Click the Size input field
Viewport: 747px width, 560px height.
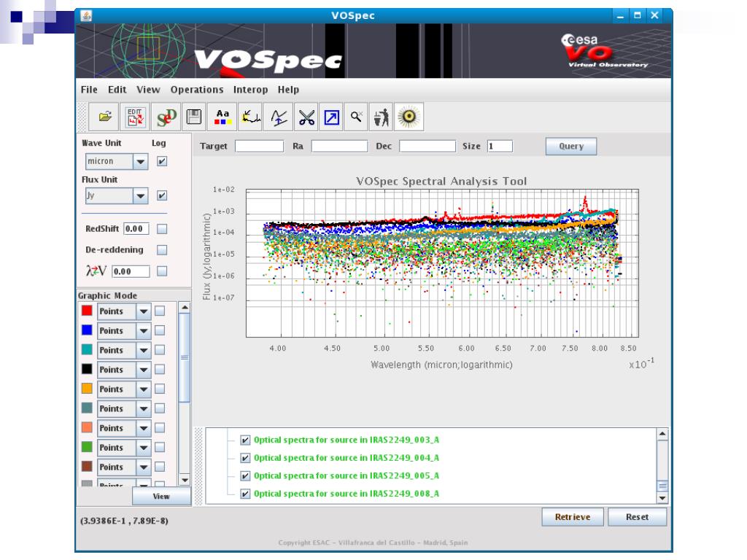click(500, 146)
